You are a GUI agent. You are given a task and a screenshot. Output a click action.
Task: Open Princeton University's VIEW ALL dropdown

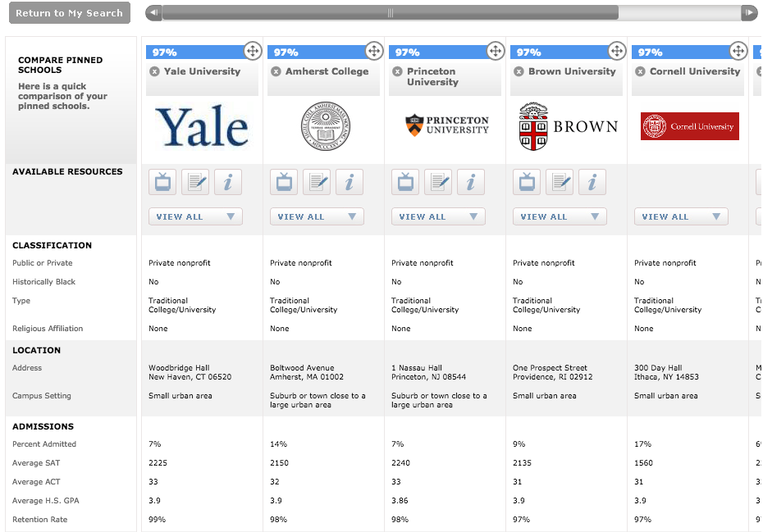(x=438, y=216)
